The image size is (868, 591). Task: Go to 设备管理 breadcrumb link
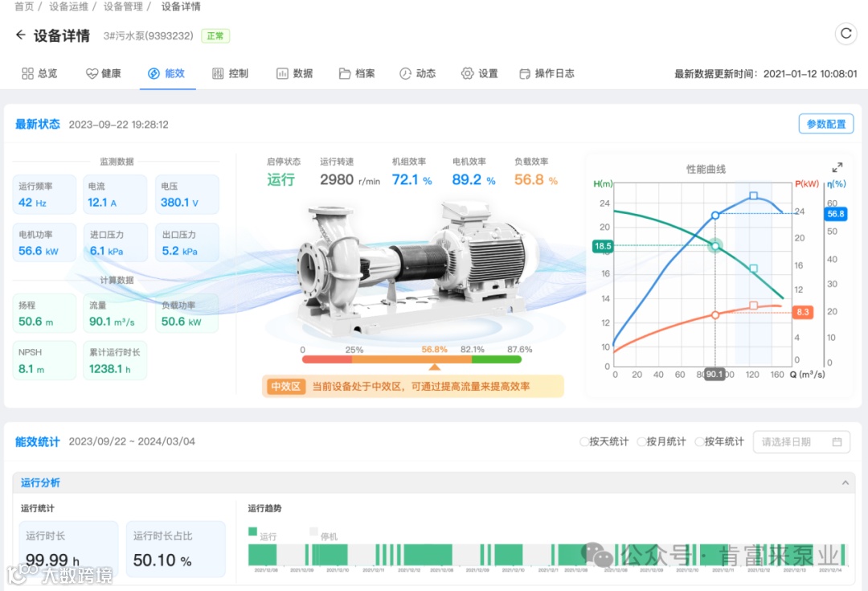[123, 6]
